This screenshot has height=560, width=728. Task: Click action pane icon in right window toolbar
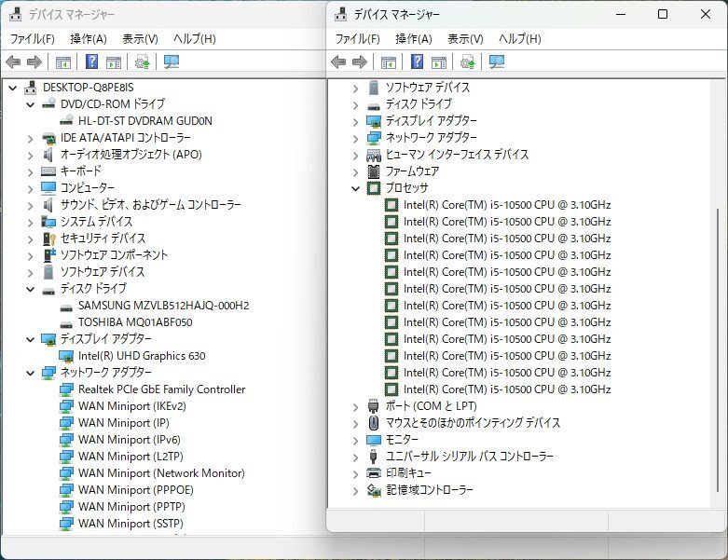coord(439,61)
